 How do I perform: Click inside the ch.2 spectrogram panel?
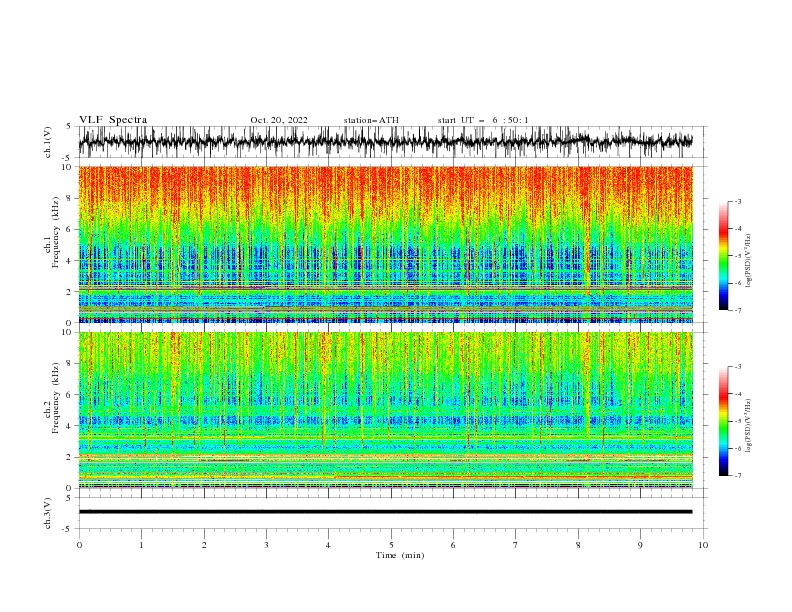(x=385, y=410)
